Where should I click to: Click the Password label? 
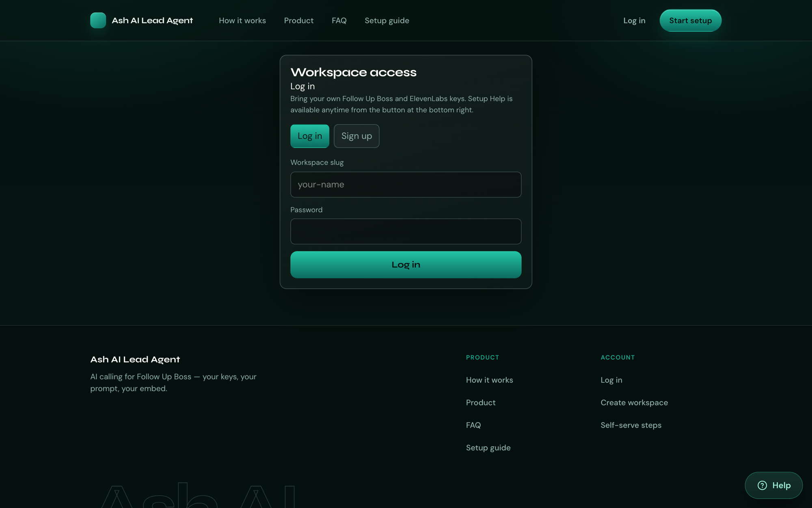pyautogui.click(x=307, y=210)
